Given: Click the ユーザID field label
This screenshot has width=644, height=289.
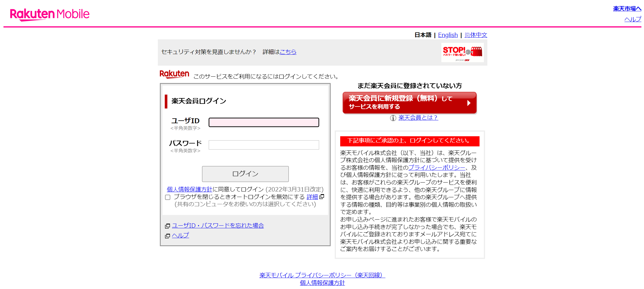Looking at the screenshot, I should (185, 121).
